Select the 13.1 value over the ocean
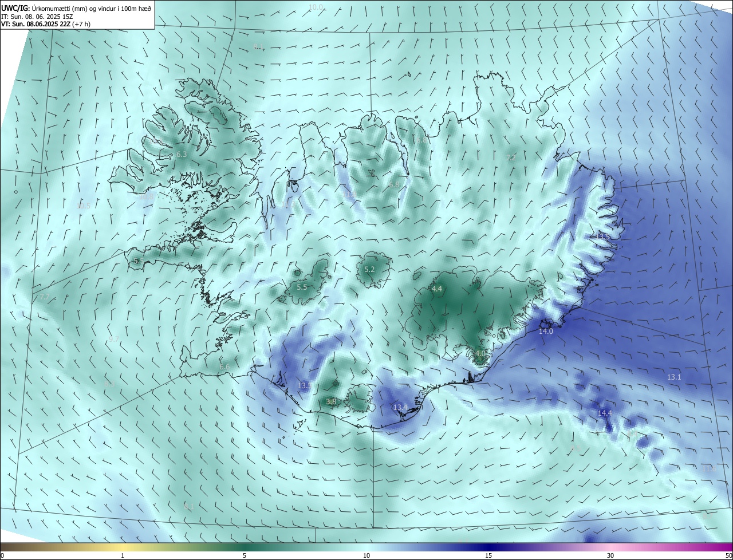Image resolution: width=733 pixels, height=560 pixels. 674,377
